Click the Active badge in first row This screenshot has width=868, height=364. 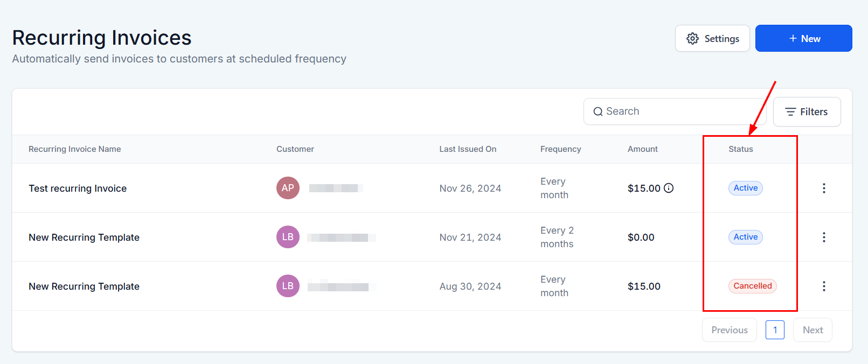[x=745, y=188]
